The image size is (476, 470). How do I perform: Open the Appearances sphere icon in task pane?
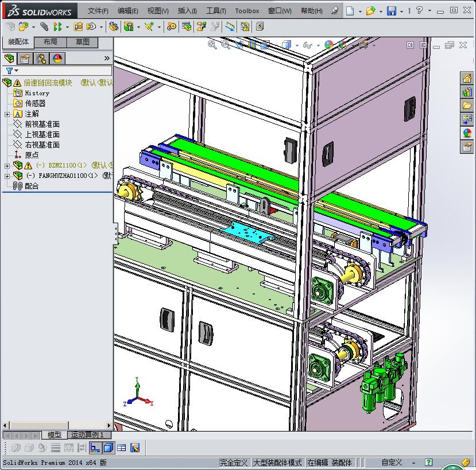(467, 133)
